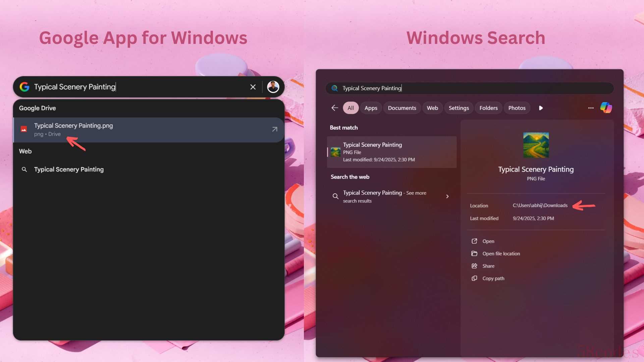Open the Copilot icon in search panel
The width and height of the screenshot is (644, 362).
606,108
